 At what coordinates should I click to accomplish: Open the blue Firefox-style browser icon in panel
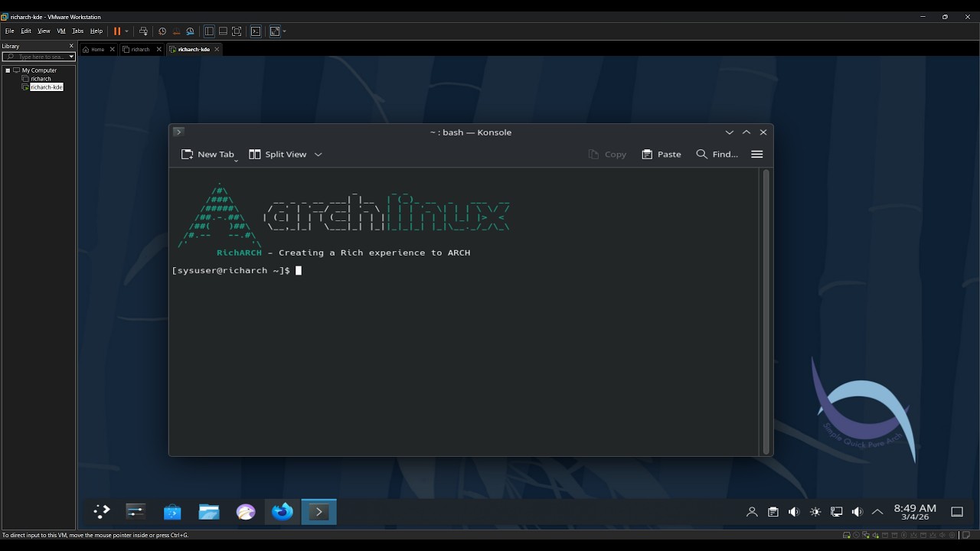[283, 512]
